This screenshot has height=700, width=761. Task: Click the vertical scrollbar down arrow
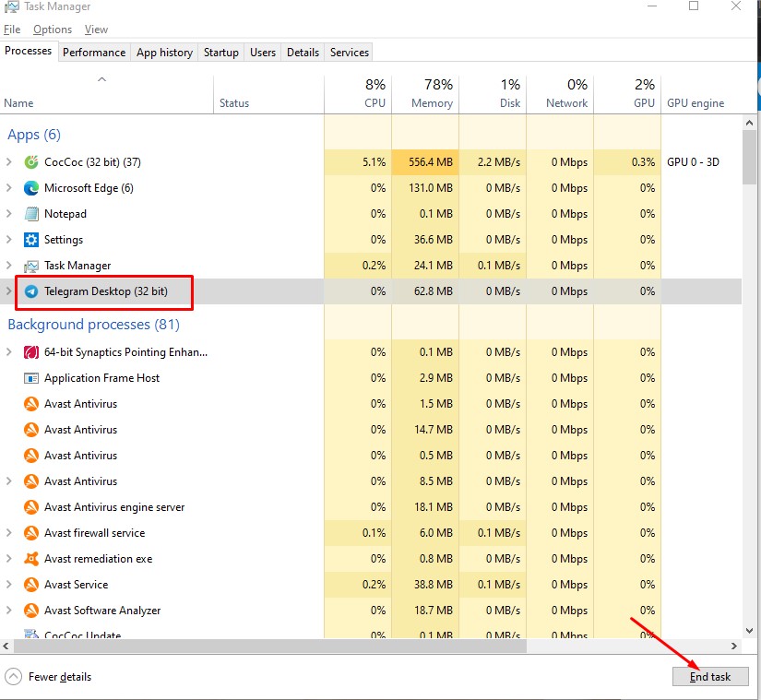pyautogui.click(x=749, y=633)
